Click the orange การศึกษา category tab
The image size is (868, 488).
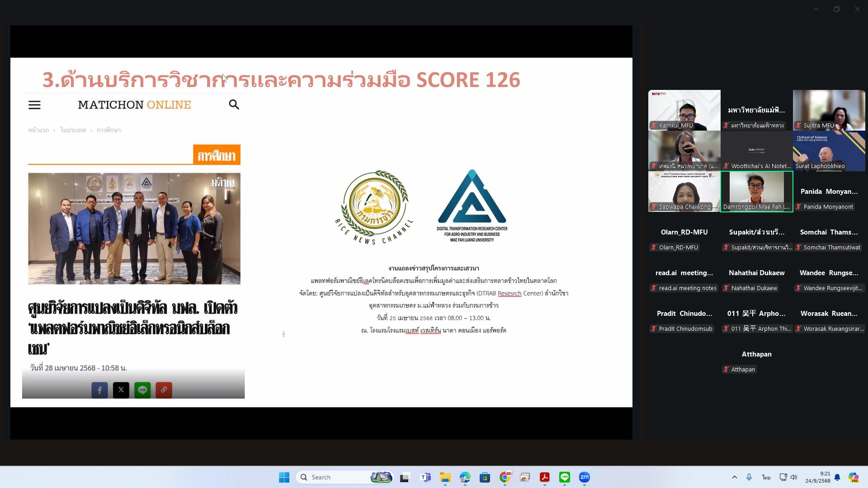click(x=217, y=155)
